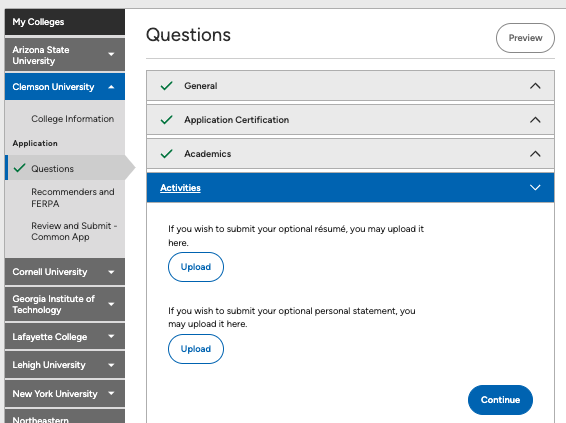Select Cornell University in sidebar
566x423 pixels.
pyautogui.click(x=65, y=272)
